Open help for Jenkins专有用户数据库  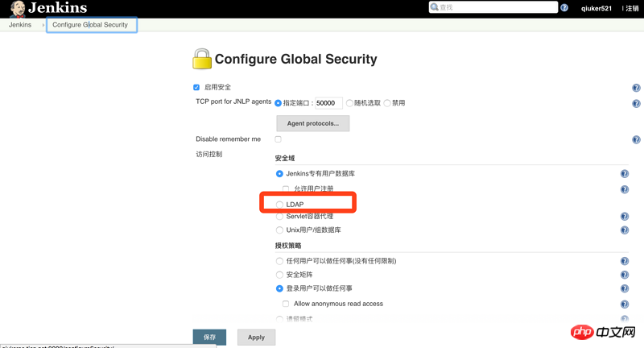pos(625,174)
